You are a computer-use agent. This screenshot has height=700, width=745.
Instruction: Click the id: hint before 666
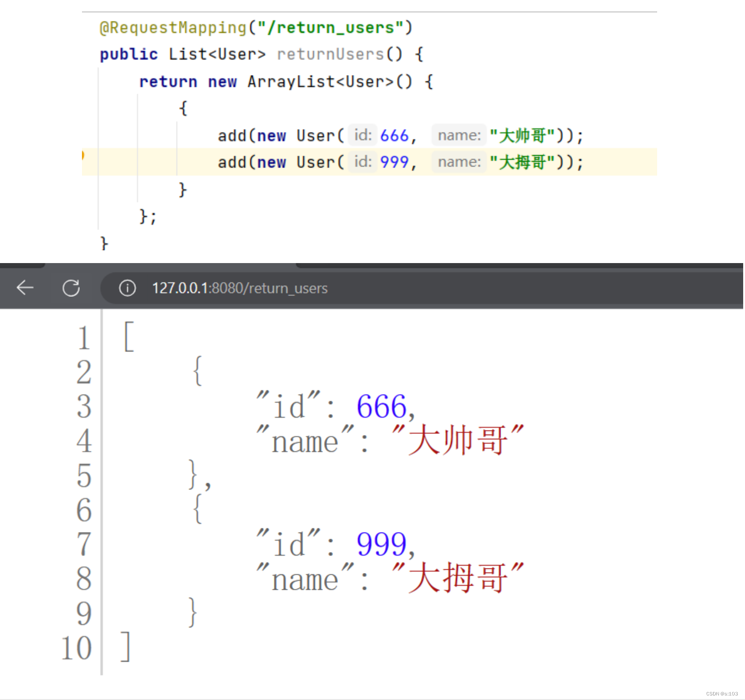click(x=363, y=135)
